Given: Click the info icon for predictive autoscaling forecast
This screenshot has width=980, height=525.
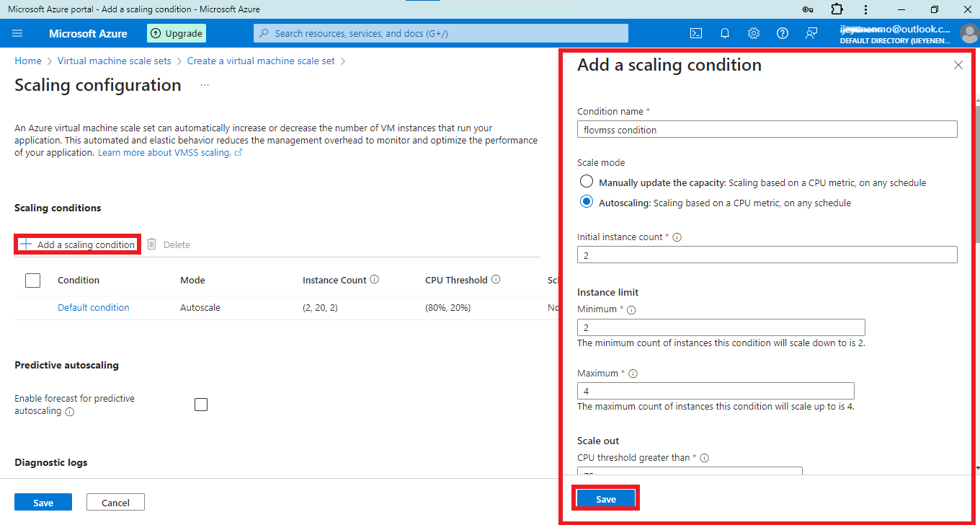Looking at the screenshot, I should point(69,412).
